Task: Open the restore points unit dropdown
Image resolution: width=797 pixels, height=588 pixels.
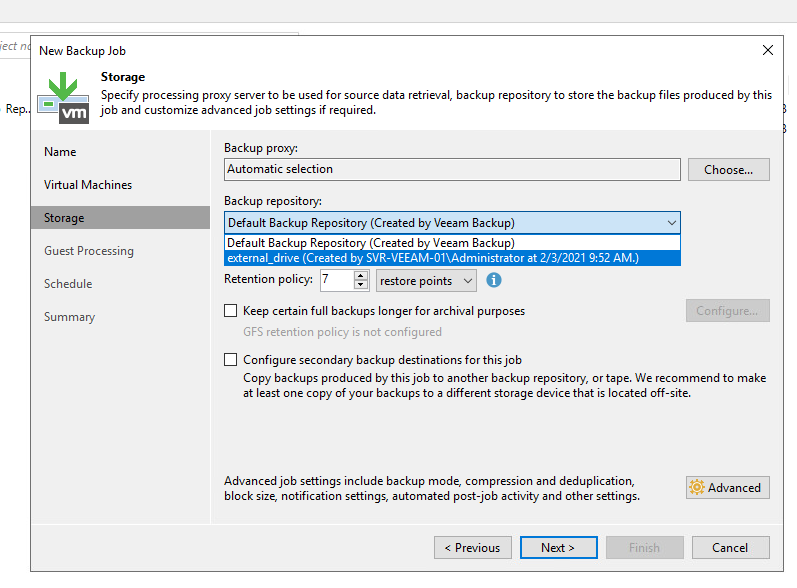Action: point(426,281)
